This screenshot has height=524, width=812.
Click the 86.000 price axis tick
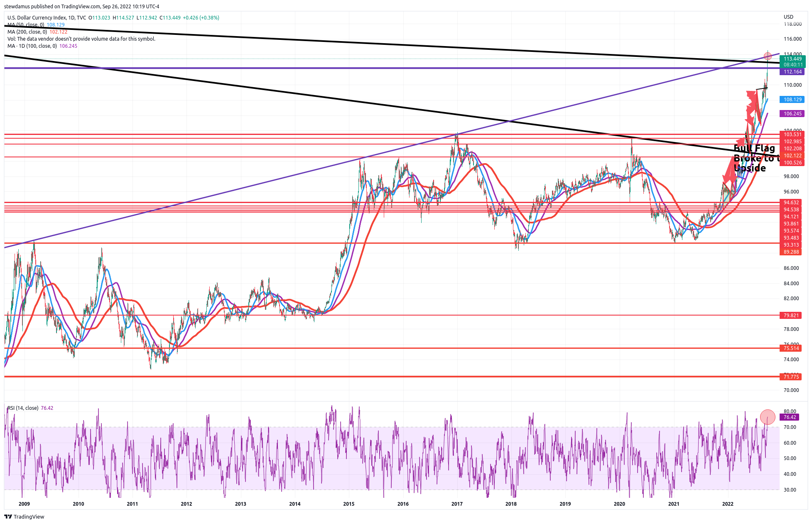pos(791,268)
